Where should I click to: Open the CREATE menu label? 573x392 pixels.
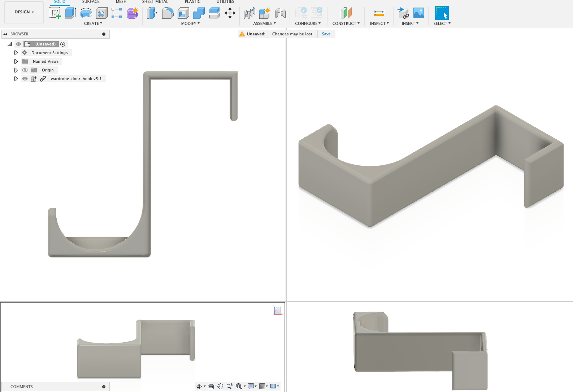[x=93, y=23]
